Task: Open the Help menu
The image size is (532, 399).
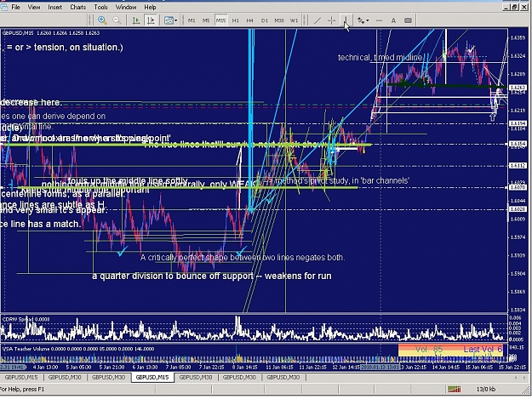Action: (150, 7)
